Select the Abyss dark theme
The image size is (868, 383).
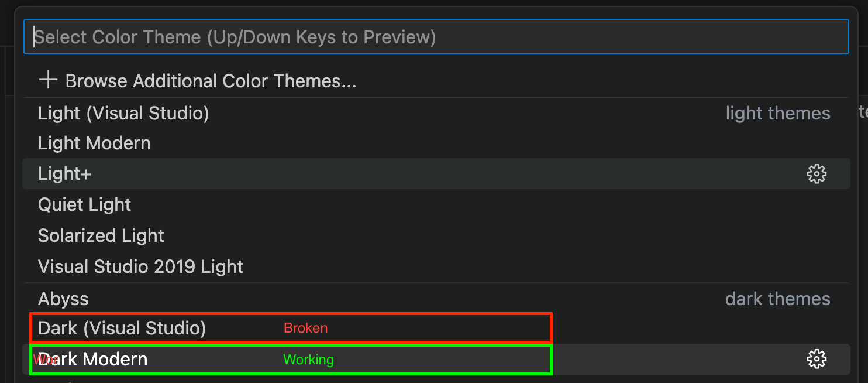coord(63,298)
